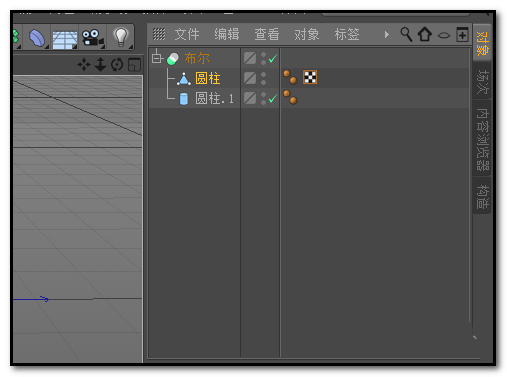
Task: Click the viewport zoom arrows icon
Action: 100,64
